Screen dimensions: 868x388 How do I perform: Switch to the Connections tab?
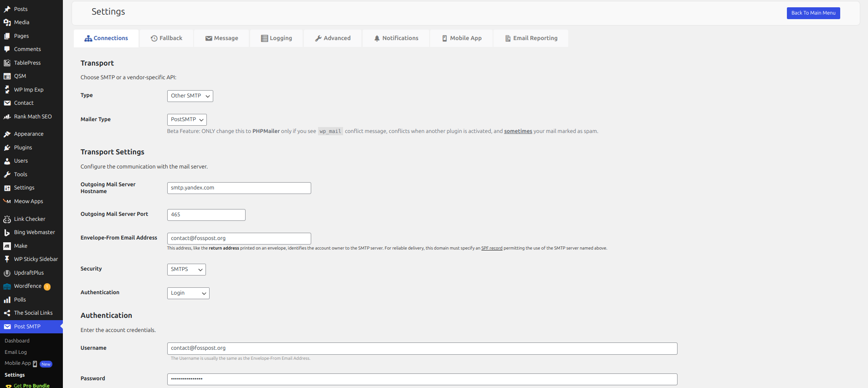106,38
